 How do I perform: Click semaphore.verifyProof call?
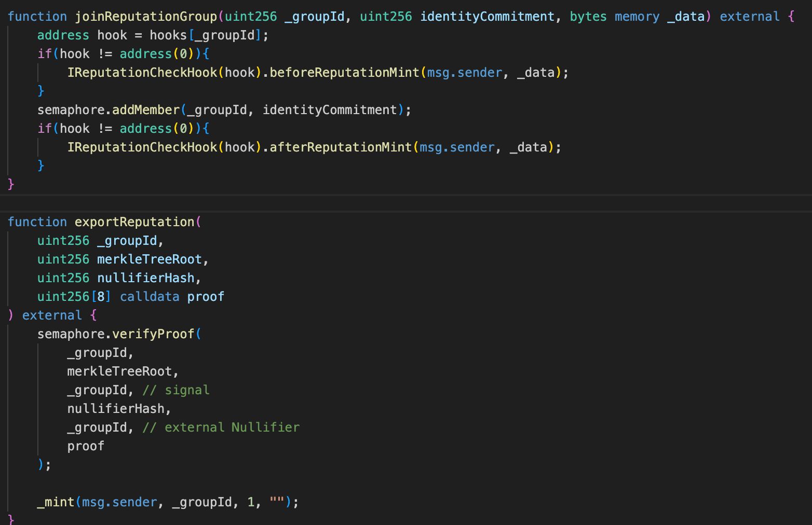tap(116, 334)
